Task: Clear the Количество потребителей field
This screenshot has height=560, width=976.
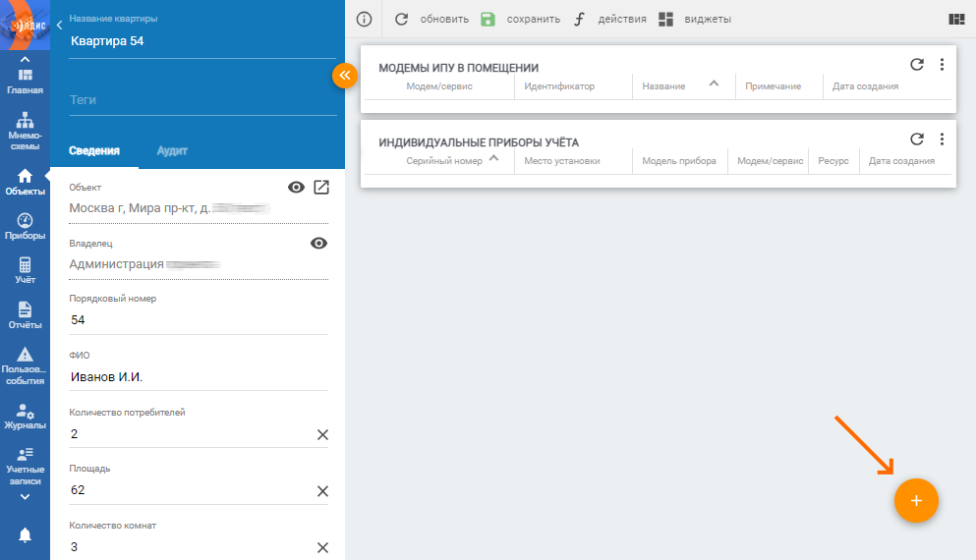Action: (x=322, y=435)
